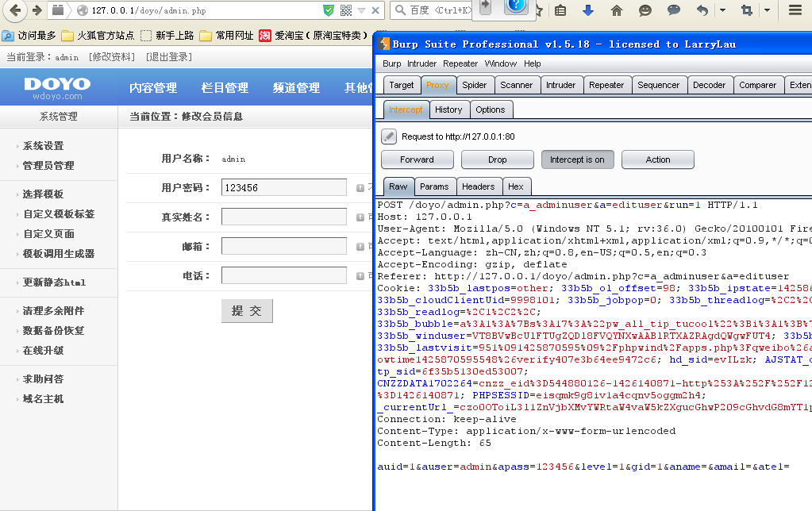Open the 访问最多 bookmark
The height and width of the screenshot is (511, 812).
point(29,36)
